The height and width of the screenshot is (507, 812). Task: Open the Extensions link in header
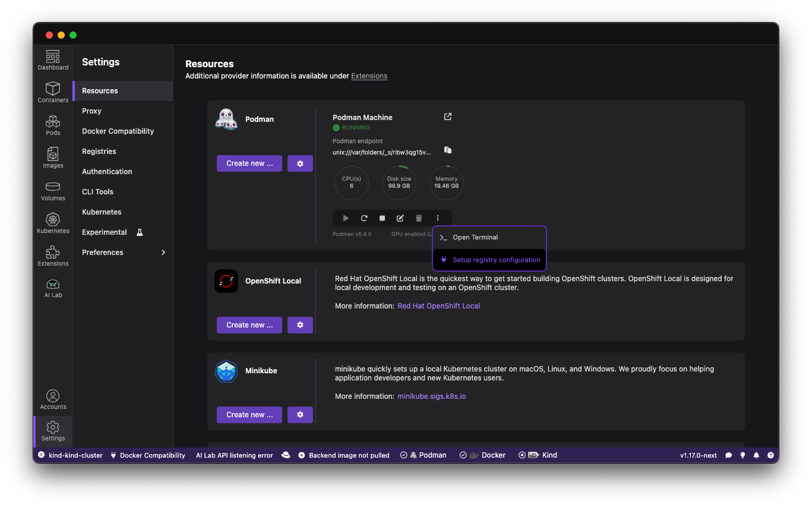(369, 76)
